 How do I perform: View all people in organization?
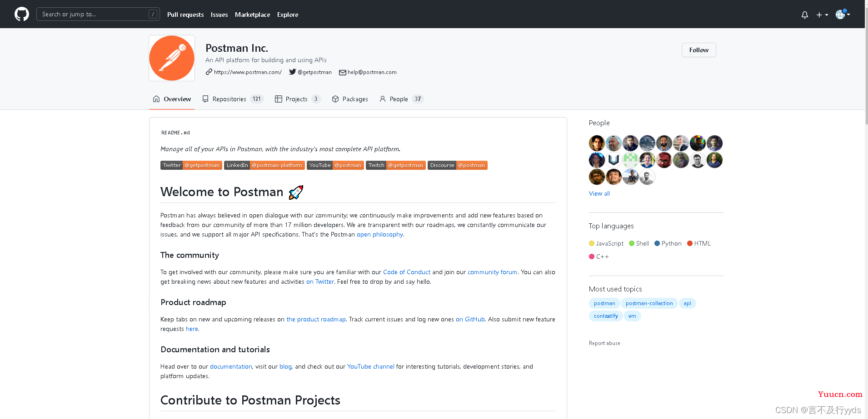[x=599, y=193]
